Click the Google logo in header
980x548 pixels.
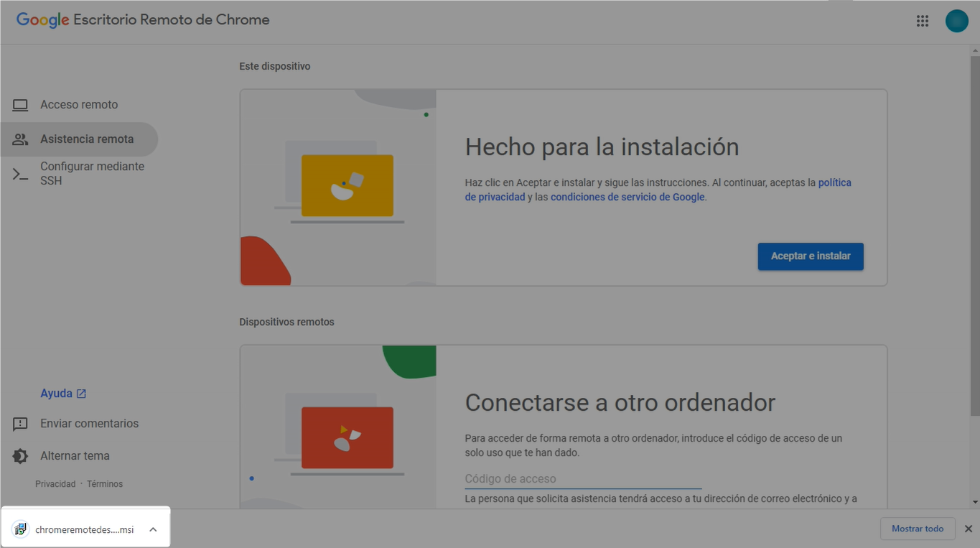(42, 20)
